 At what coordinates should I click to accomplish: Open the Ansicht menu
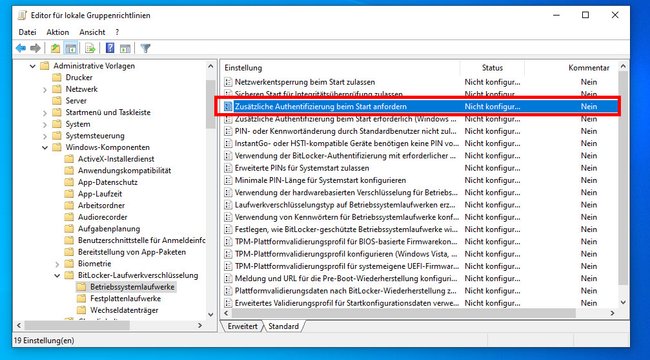click(x=92, y=32)
